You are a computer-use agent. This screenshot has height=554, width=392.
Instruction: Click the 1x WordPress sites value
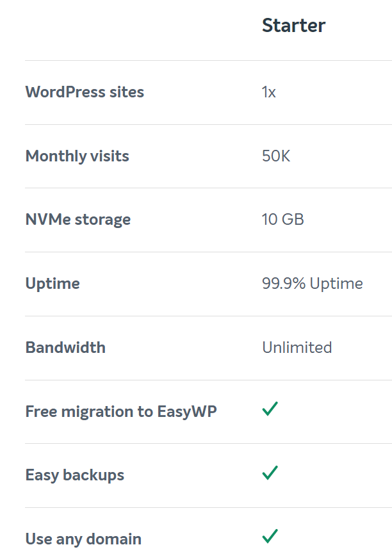coord(268,92)
